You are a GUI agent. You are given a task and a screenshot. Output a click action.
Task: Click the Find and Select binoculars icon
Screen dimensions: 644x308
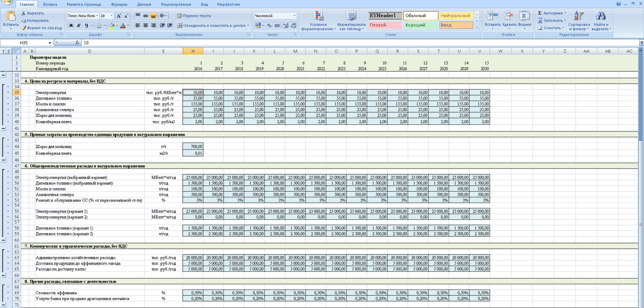[x=601, y=16]
